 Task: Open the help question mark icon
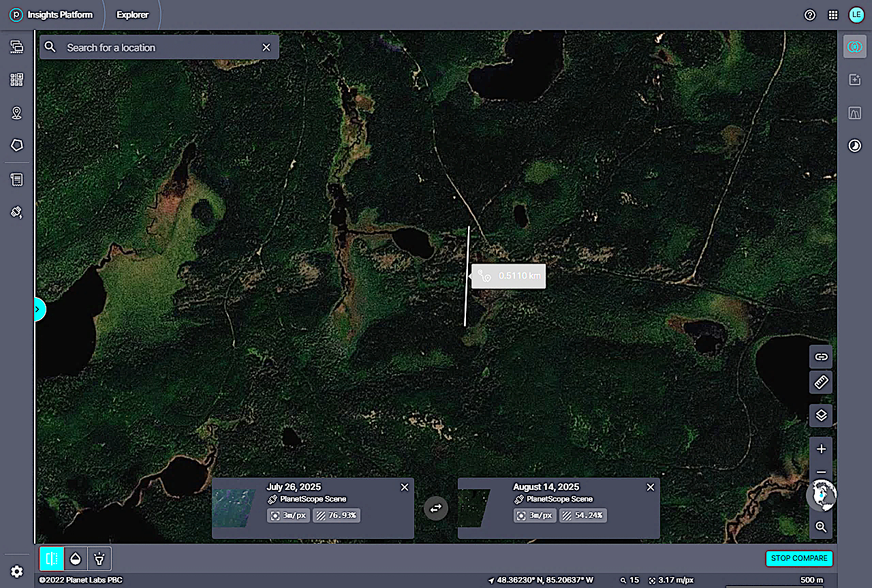(x=810, y=15)
